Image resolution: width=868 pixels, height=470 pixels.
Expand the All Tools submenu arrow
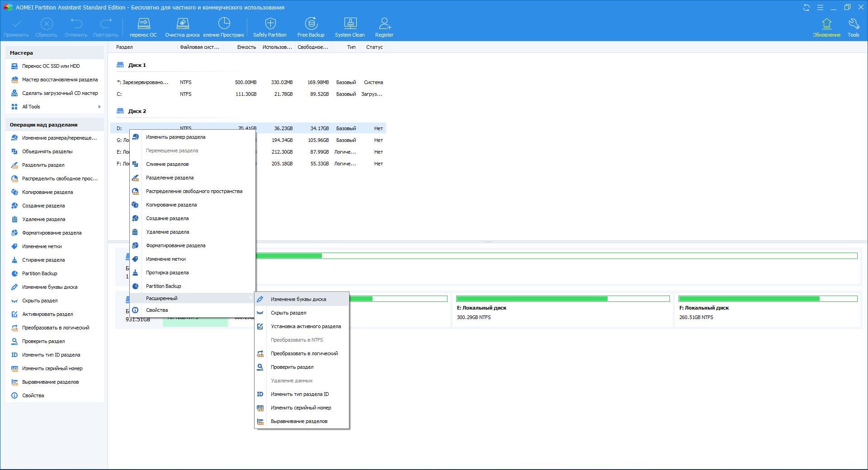pyautogui.click(x=99, y=107)
